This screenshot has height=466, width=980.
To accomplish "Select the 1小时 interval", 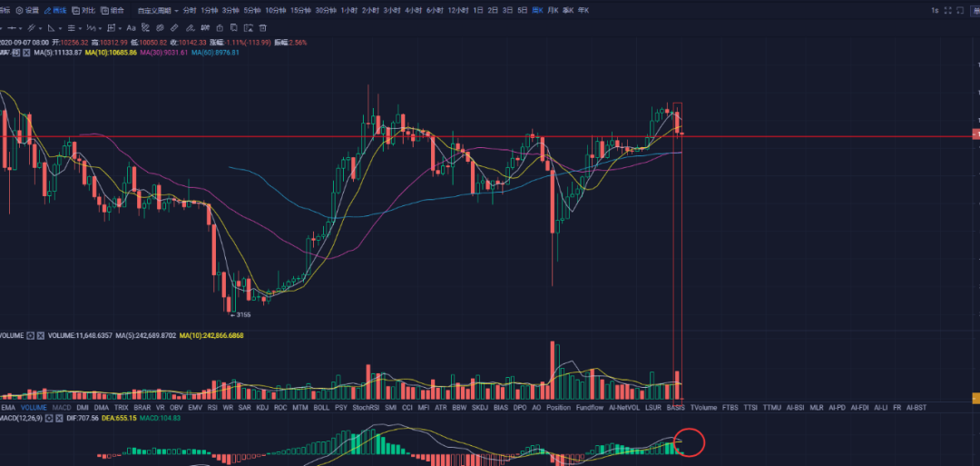I will coord(348,10).
